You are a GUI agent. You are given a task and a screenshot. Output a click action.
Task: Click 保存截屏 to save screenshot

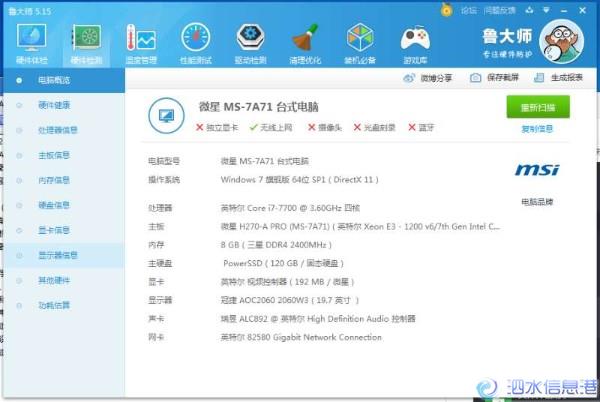coord(494,78)
